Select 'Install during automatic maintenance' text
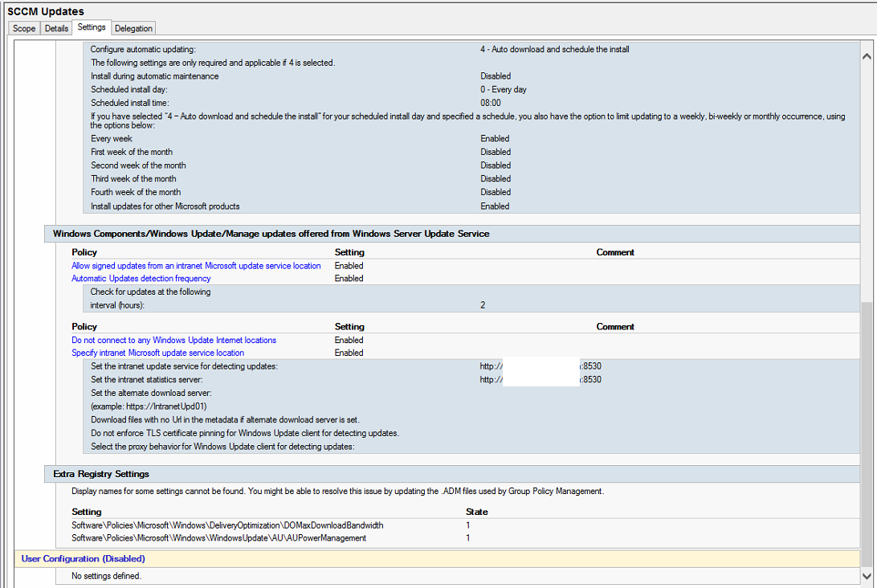Screen dimensions: 877x588 (154, 76)
